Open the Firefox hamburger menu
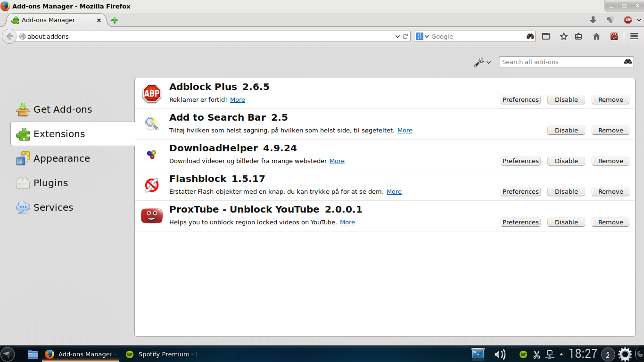The height and width of the screenshot is (362, 644). point(634,36)
